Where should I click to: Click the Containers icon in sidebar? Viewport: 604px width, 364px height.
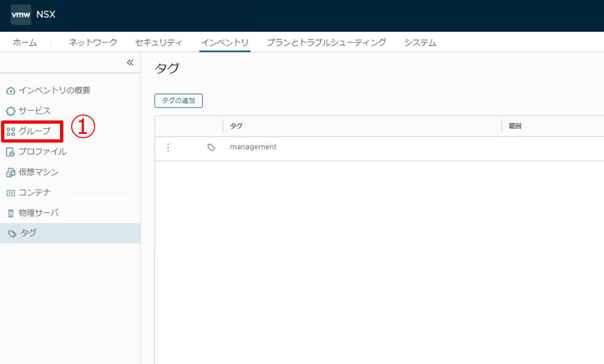(x=11, y=193)
